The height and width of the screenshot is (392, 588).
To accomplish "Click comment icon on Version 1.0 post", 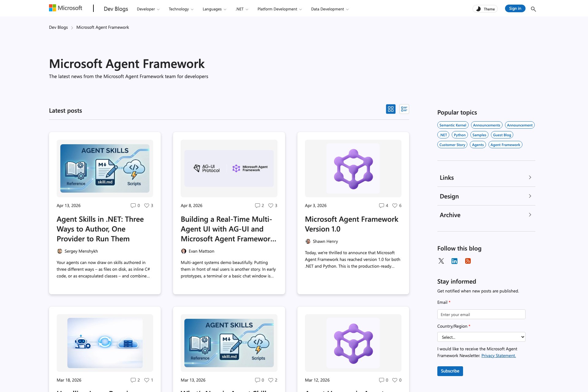I will tap(381, 205).
